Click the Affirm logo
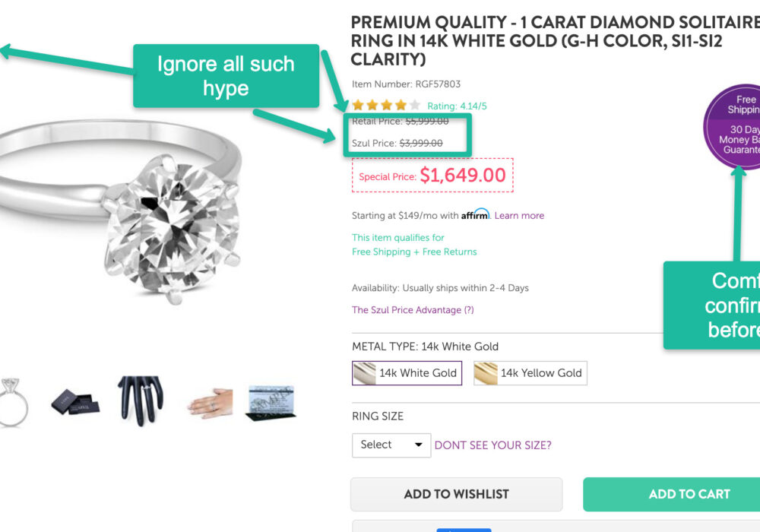Viewport: 760px width, 532px height. (x=475, y=214)
